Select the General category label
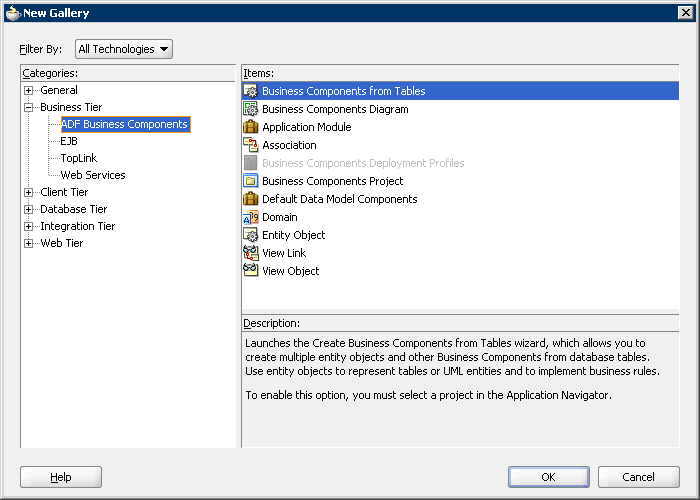This screenshot has width=700, height=500. [58, 90]
